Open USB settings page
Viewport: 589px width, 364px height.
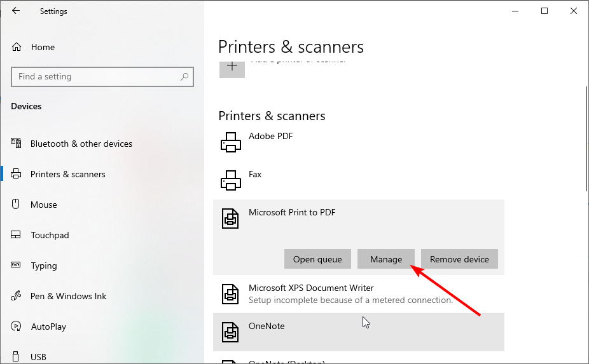(38, 357)
